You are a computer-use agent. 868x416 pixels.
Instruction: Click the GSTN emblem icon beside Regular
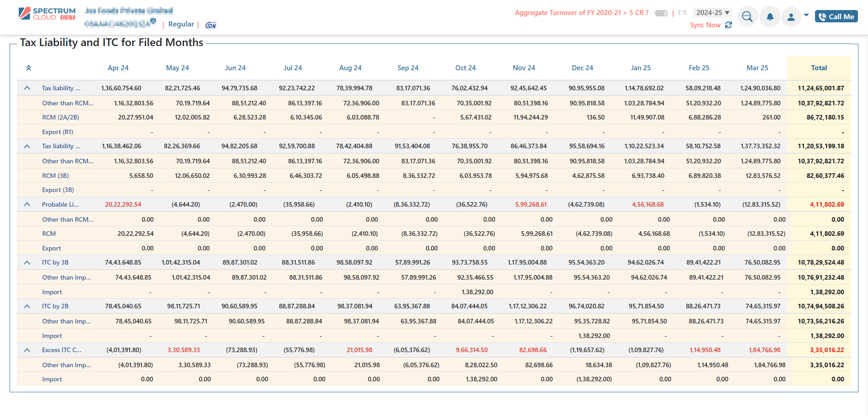coord(211,25)
